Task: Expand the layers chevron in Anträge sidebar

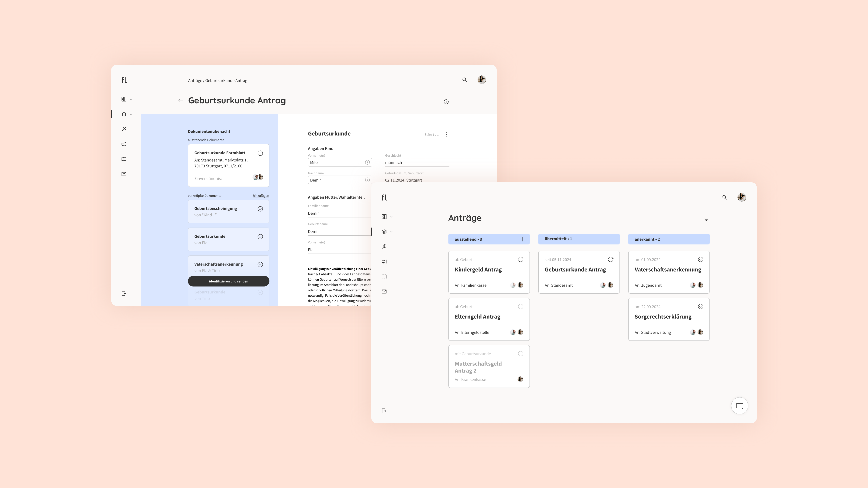Action: (391, 232)
